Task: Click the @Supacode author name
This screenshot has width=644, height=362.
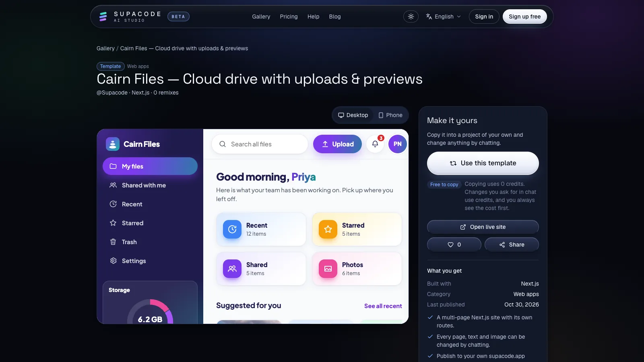Action: (x=112, y=93)
